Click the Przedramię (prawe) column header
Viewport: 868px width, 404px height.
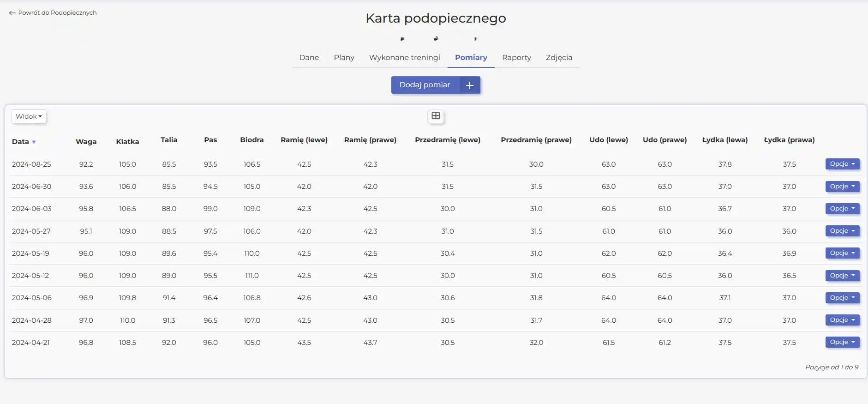coord(536,140)
